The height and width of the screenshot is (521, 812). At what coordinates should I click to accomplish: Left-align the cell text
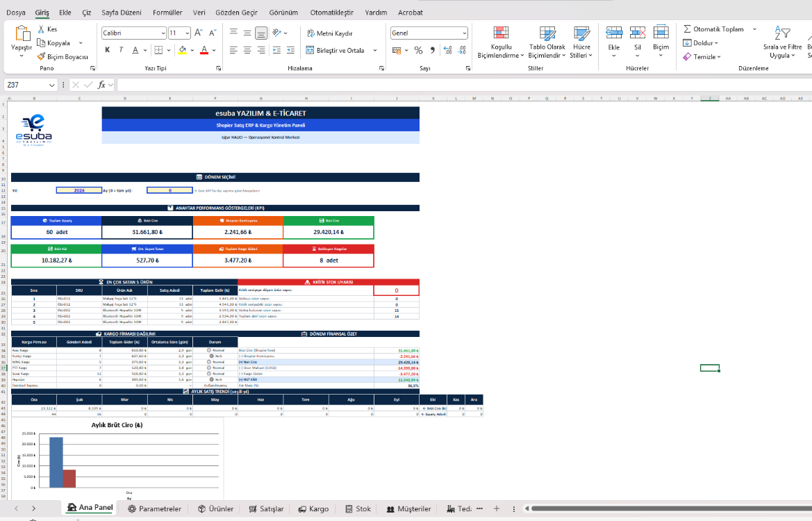pos(233,50)
